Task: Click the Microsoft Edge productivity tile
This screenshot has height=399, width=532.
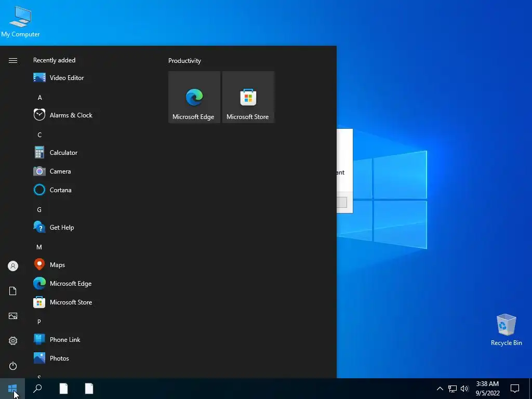Action: pos(194,97)
